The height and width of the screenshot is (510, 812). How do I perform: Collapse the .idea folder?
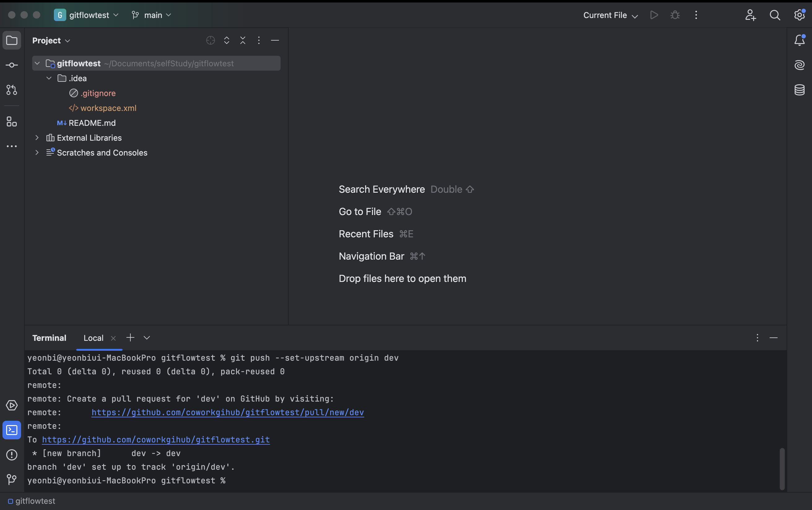pos(49,78)
